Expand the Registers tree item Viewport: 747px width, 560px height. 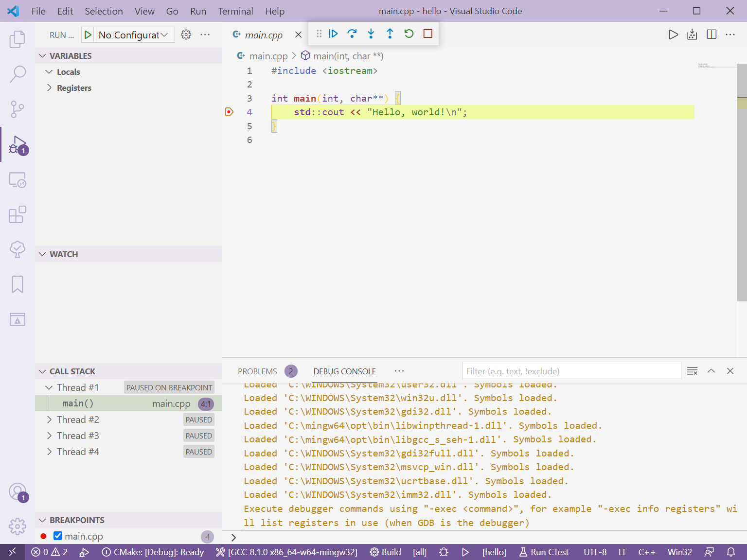click(x=49, y=87)
